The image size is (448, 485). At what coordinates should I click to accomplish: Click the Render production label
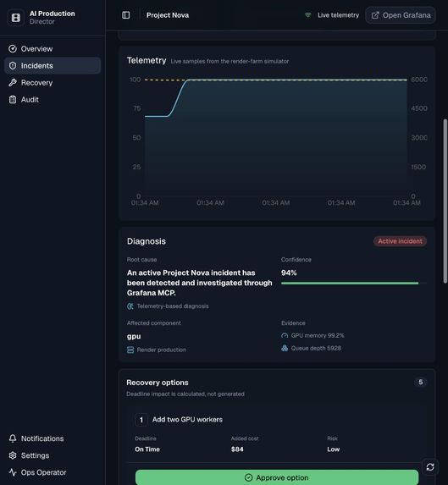click(x=162, y=350)
